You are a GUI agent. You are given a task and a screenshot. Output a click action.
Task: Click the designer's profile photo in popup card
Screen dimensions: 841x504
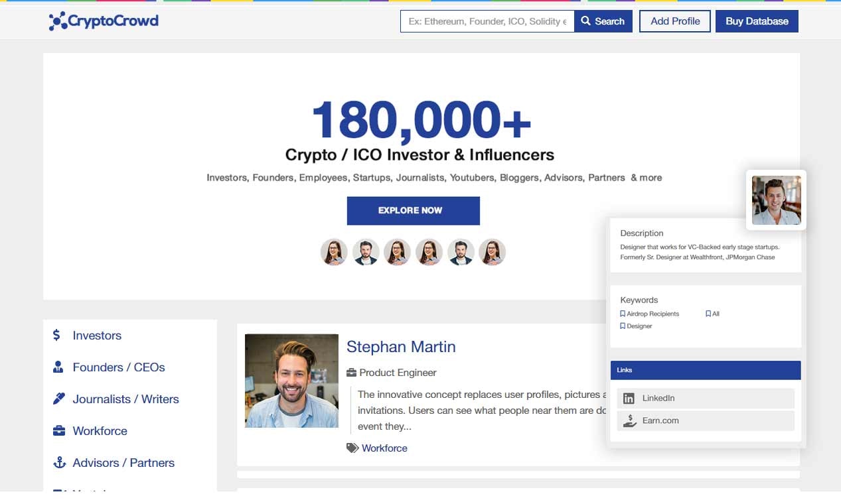(776, 200)
